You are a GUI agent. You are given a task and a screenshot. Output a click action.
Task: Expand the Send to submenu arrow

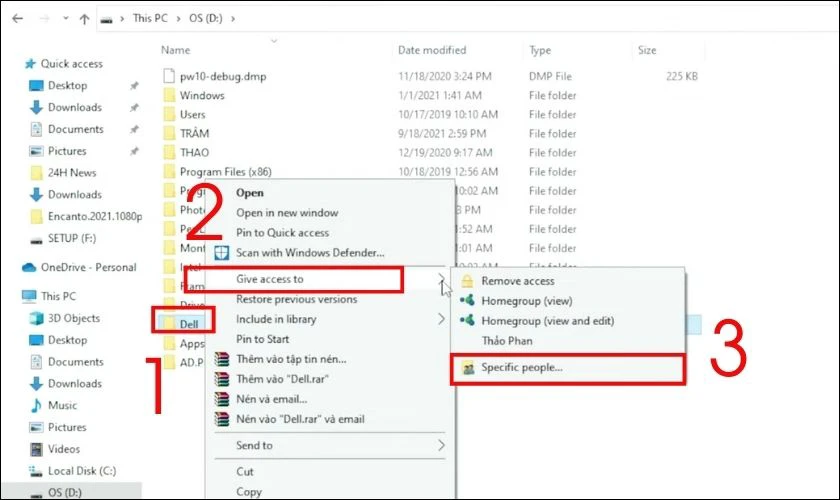pyautogui.click(x=441, y=445)
